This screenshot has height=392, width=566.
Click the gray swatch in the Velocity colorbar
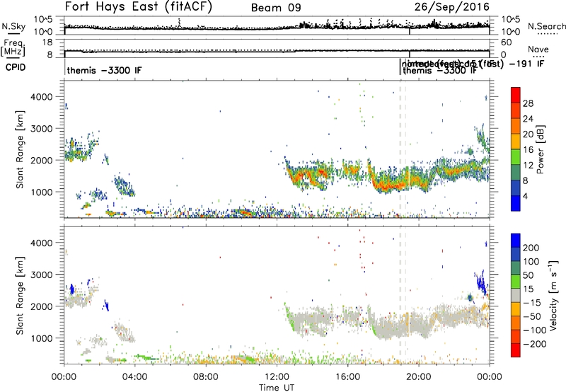[516, 295]
